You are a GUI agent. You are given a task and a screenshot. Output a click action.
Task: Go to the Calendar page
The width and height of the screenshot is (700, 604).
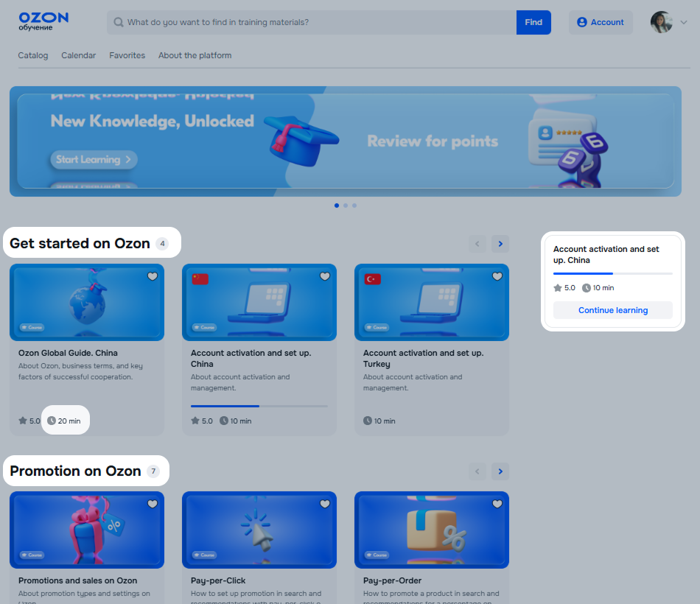pos(79,55)
